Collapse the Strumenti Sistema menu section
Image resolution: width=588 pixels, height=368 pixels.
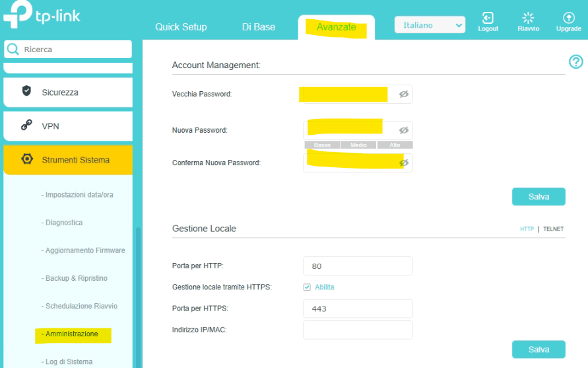(75, 160)
